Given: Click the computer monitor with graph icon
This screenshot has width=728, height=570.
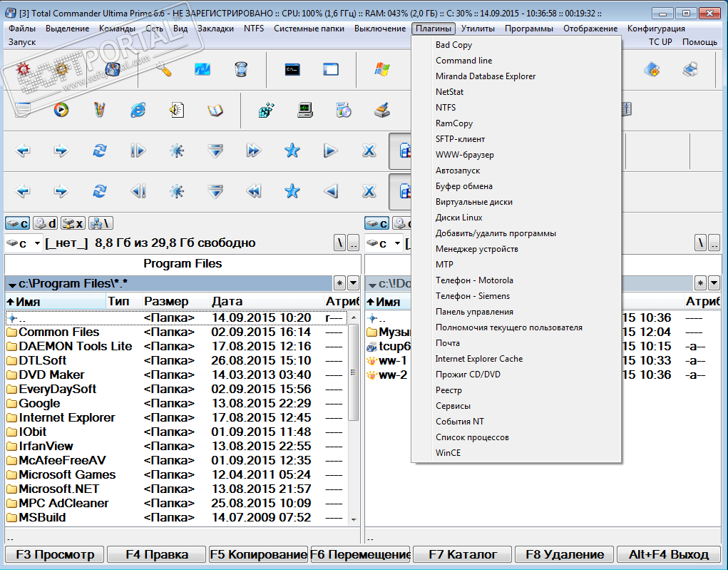Looking at the screenshot, I should click(x=305, y=110).
